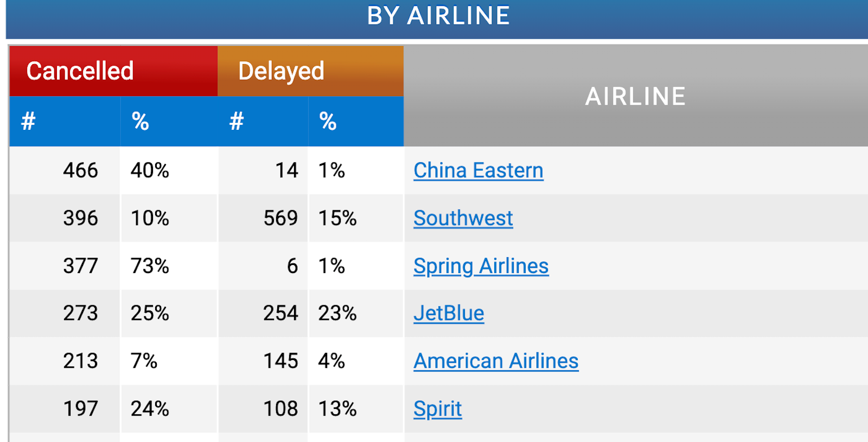This screenshot has width=868, height=442.
Task: Open the Spring Airlines page
Action: (481, 266)
